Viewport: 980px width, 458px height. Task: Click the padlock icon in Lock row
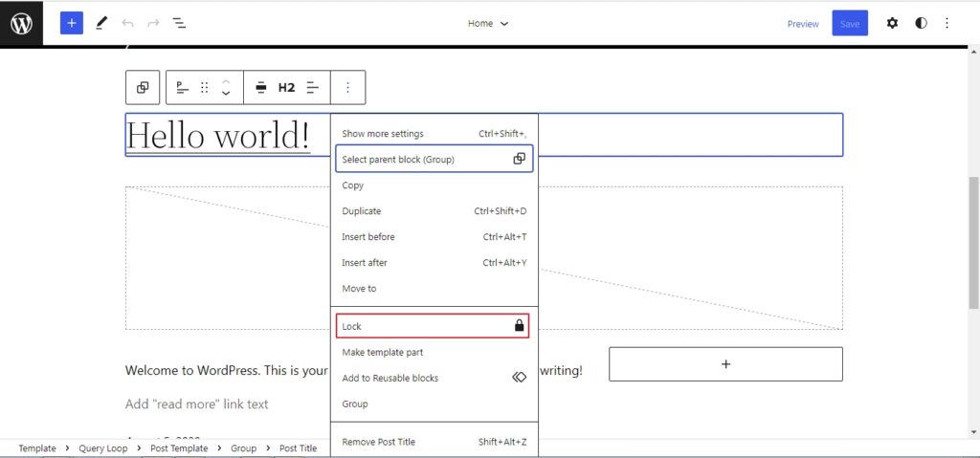click(519, 325)
